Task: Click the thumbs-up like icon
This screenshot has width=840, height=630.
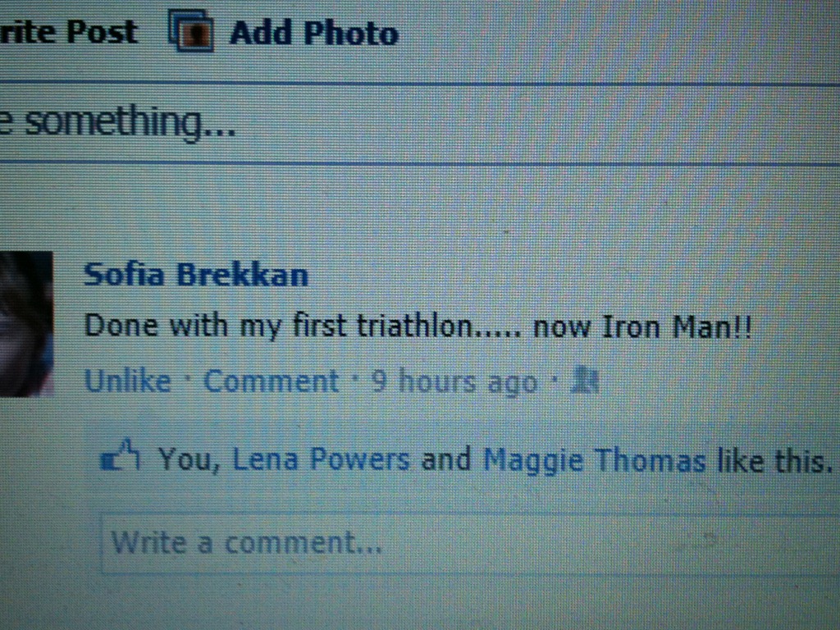Action: (x=121, y=456)
